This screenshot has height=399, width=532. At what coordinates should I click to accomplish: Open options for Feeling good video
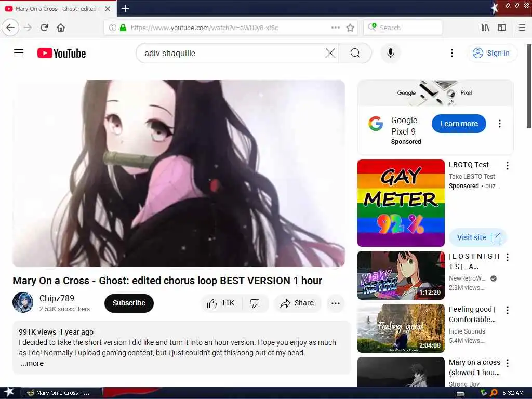[507, 310]
